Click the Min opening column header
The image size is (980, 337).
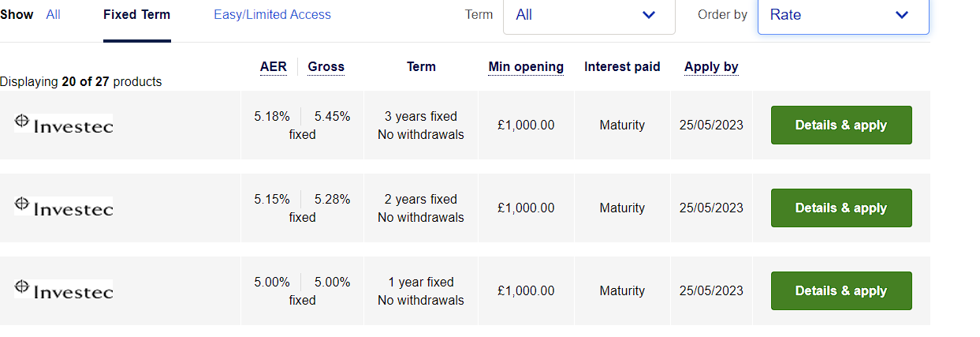526,66
